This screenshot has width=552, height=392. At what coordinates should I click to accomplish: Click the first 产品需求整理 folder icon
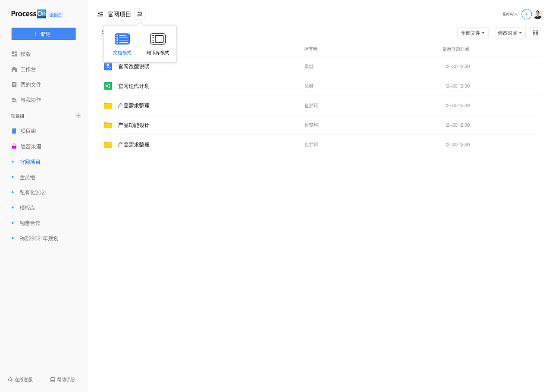[108, 106]
